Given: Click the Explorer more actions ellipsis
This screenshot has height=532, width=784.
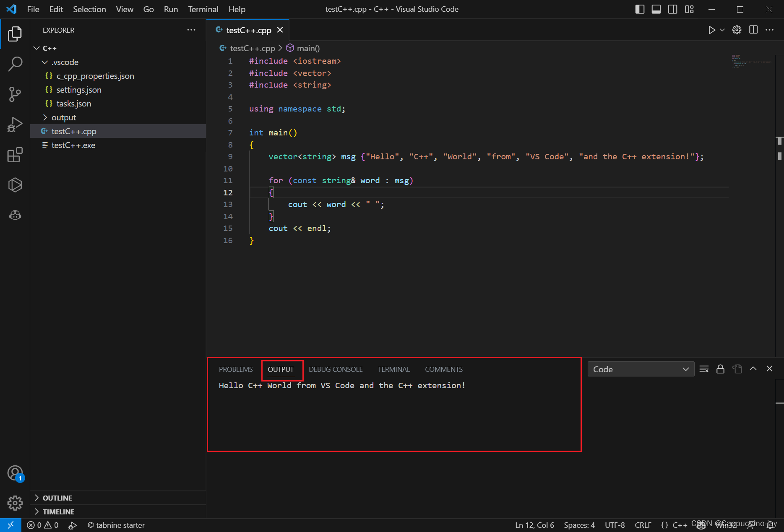Looking at the screenshot, I should pos(191,30).
